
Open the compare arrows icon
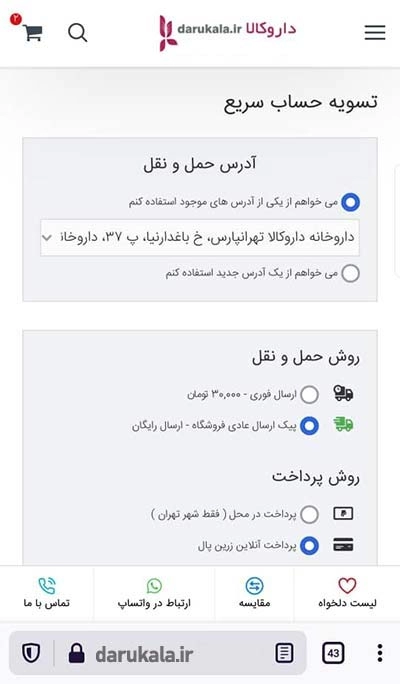254,585
